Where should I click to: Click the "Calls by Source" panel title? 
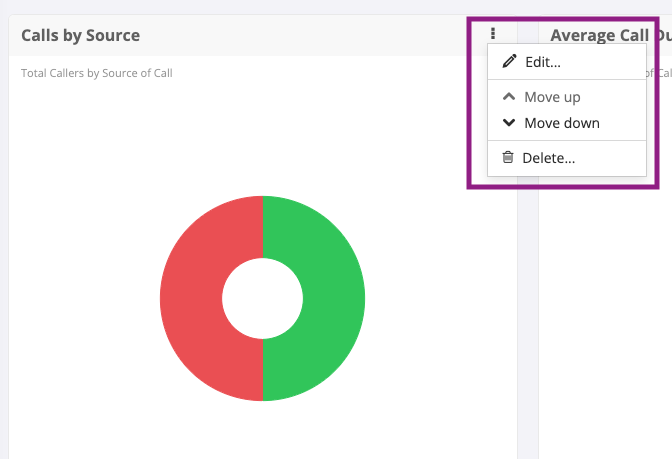click(80, 35)
